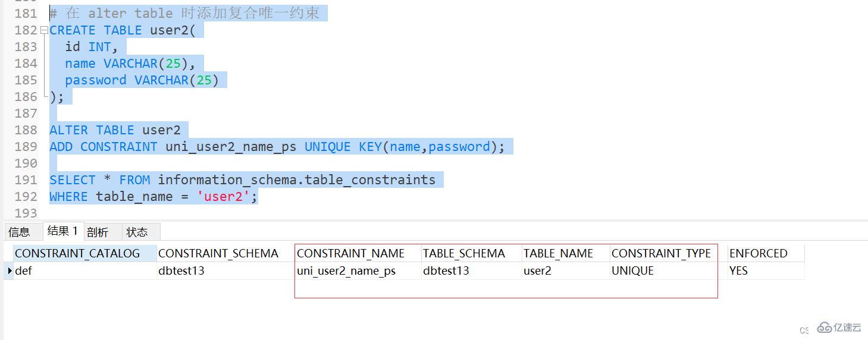Screen dimensions: 868x340
Task: Click line number 189 in the gutter
Action: (x=26, y=147)
